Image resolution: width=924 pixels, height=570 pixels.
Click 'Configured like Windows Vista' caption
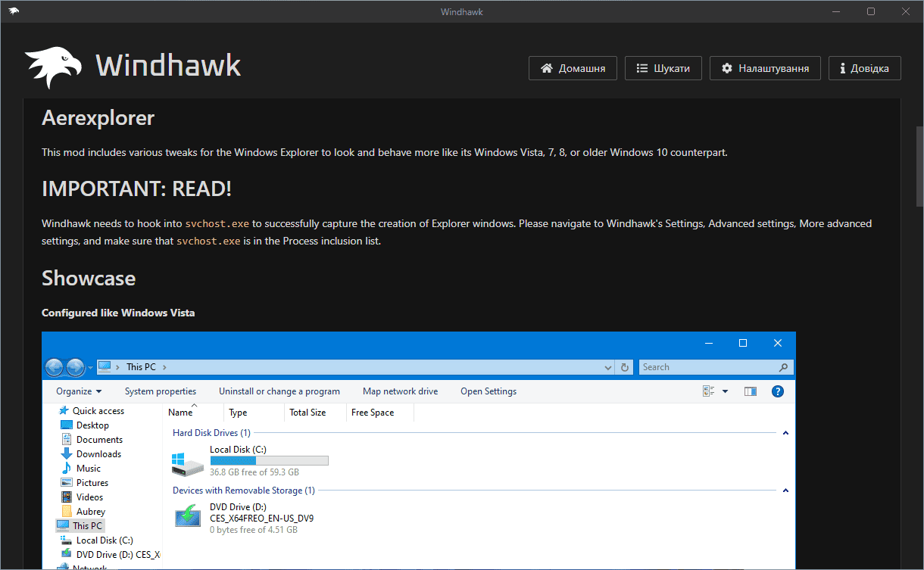[118, 313]
